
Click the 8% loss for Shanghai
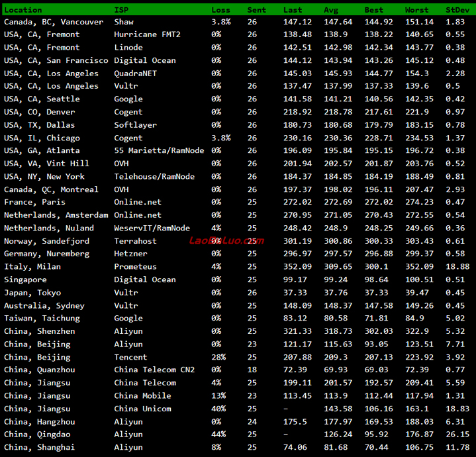coord(216,447)
